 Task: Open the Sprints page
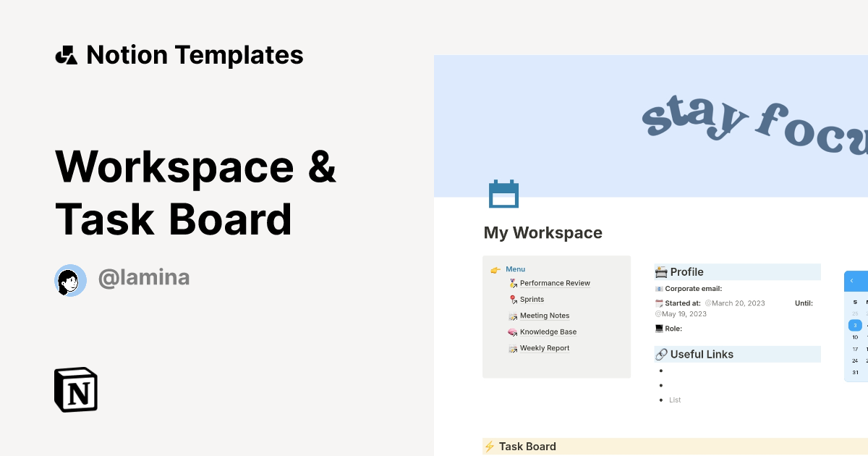click(532, 299)
